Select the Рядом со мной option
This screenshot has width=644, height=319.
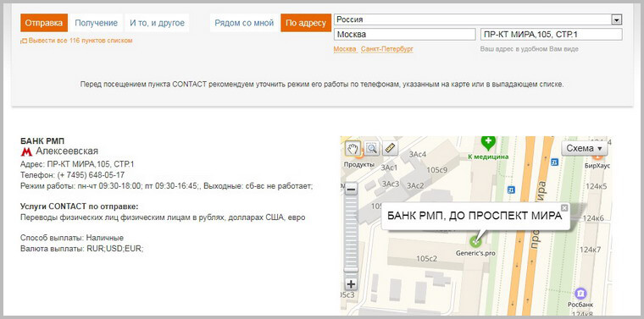[x=244, y=23]
